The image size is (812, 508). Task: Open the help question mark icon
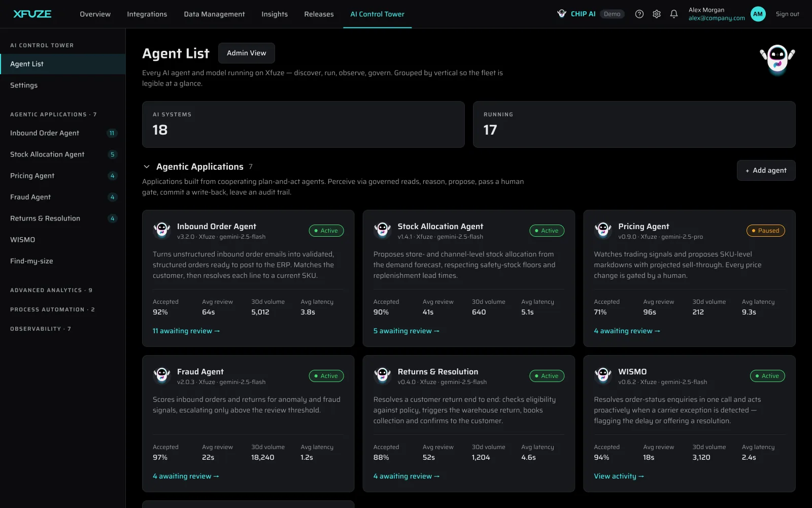click(639, 14)
